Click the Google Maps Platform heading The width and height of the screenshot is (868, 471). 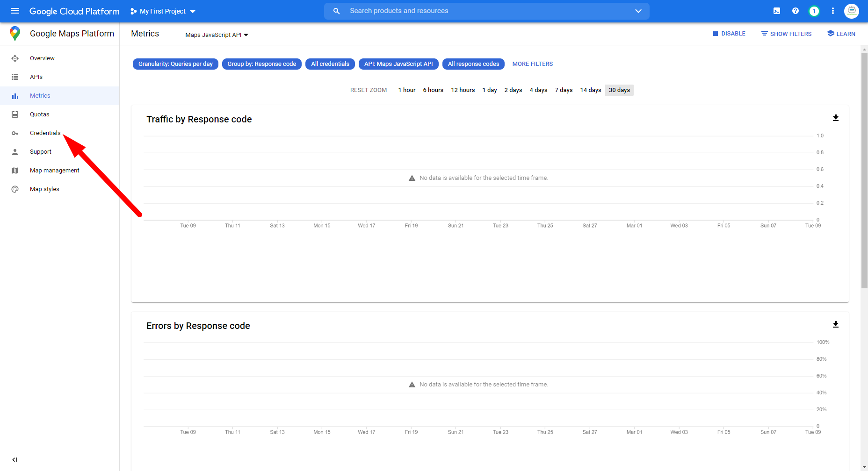[x=72, y=34]
